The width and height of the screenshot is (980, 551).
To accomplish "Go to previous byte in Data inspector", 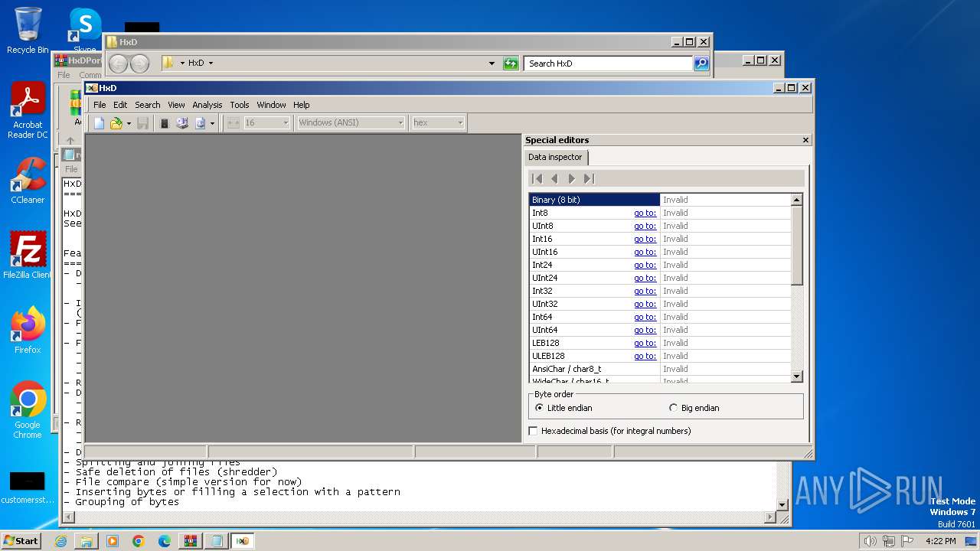I will point(554,178).
